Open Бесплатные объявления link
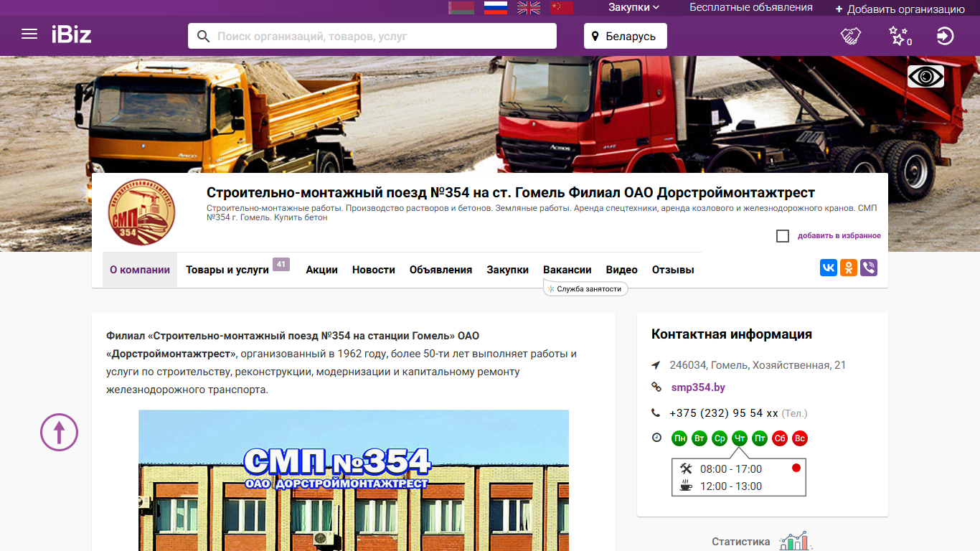 point(751,8)
